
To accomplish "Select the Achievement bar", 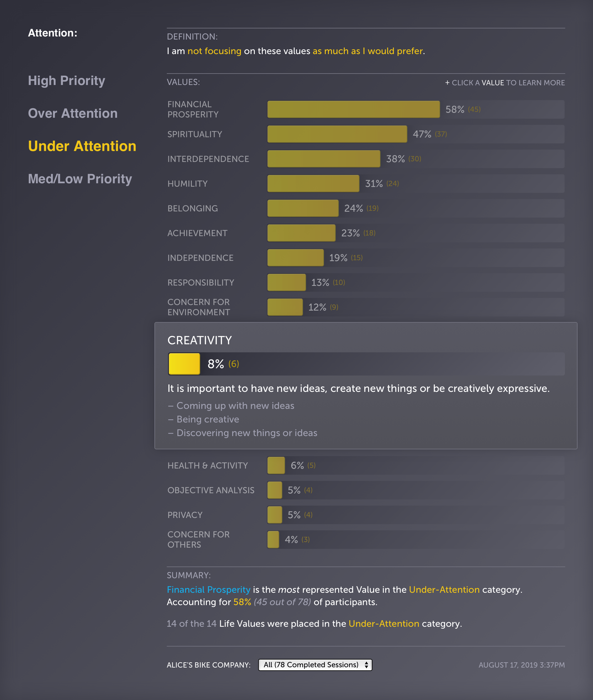I will pos(301,233).
